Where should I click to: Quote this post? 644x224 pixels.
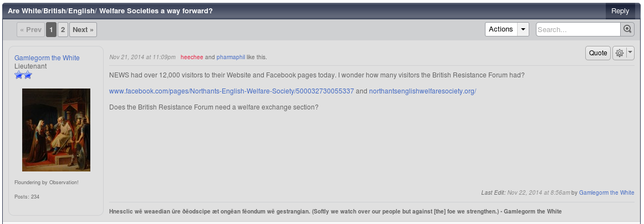pyautogui.click(x=598, y=53)
